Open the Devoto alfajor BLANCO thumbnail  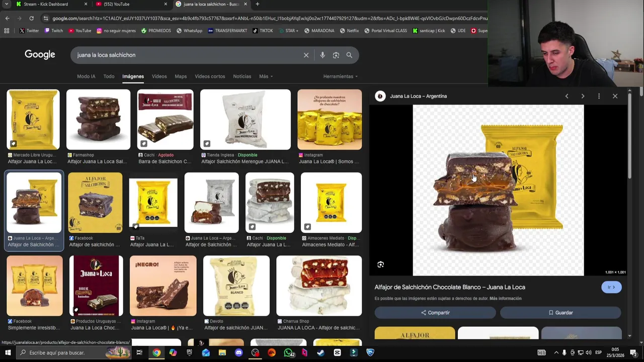pos(236,286)
